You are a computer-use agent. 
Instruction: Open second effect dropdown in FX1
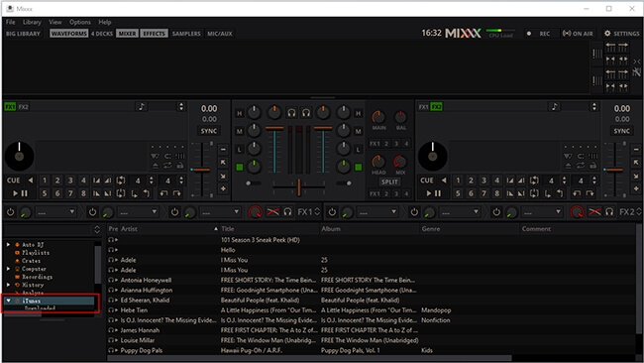[x=138, y=212]
